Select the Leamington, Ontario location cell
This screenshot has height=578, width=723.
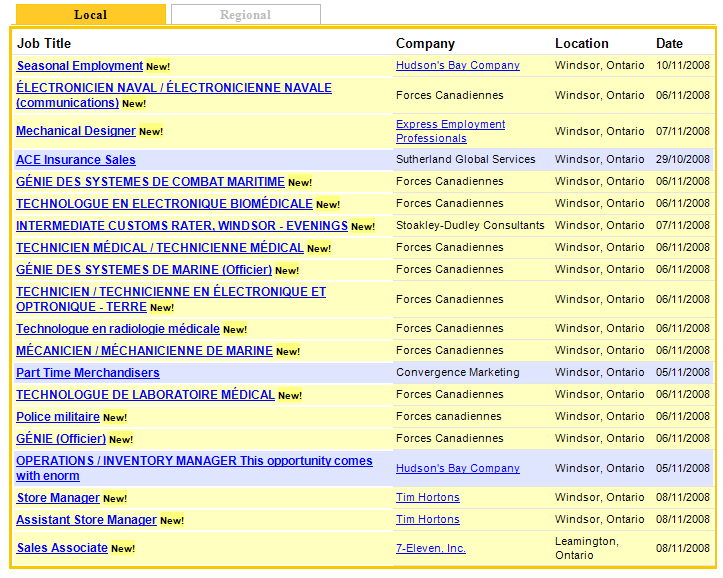pos(587,548)
